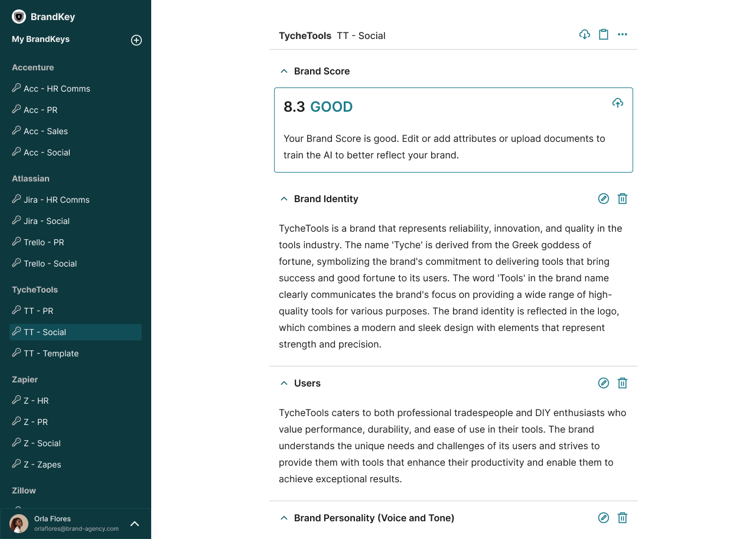Select Trello - Social in sidebar

(76, 264)
